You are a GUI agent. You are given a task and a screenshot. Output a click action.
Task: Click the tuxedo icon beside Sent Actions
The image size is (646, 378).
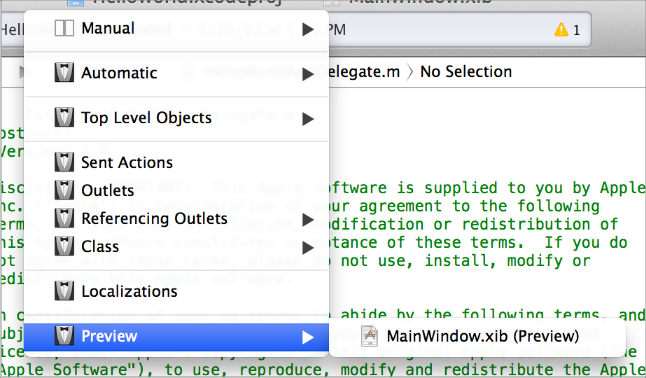pos(64,162)
